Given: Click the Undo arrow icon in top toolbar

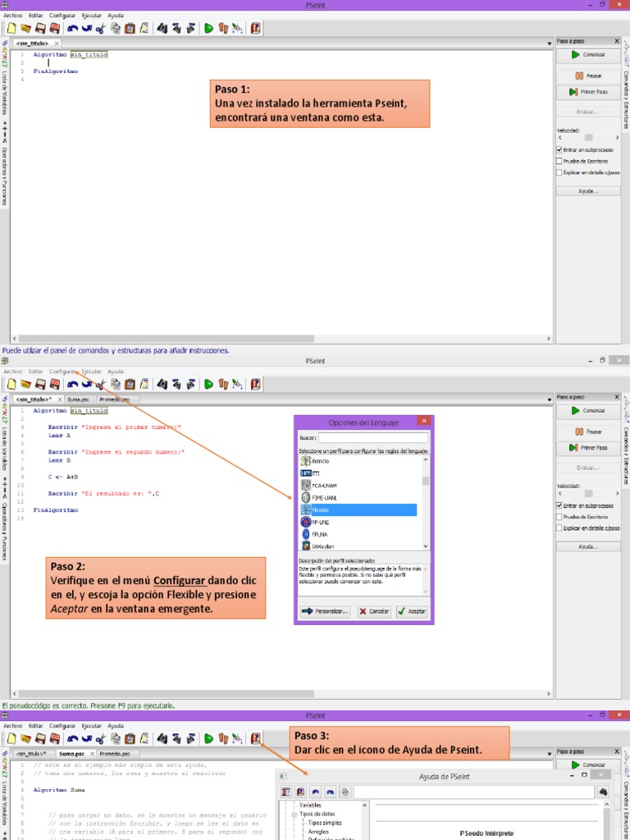Looking at the screenshot, I should point(72,28).
